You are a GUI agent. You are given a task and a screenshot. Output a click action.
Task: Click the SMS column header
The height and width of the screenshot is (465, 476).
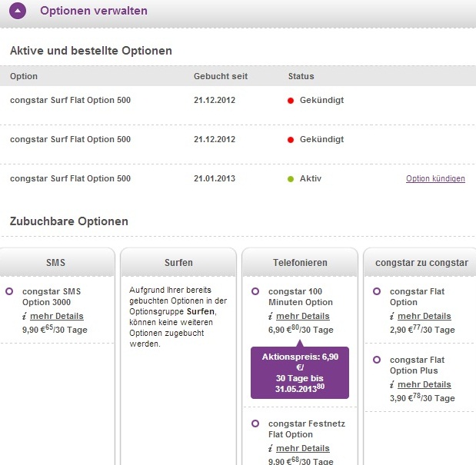click(x=56, y=263)
